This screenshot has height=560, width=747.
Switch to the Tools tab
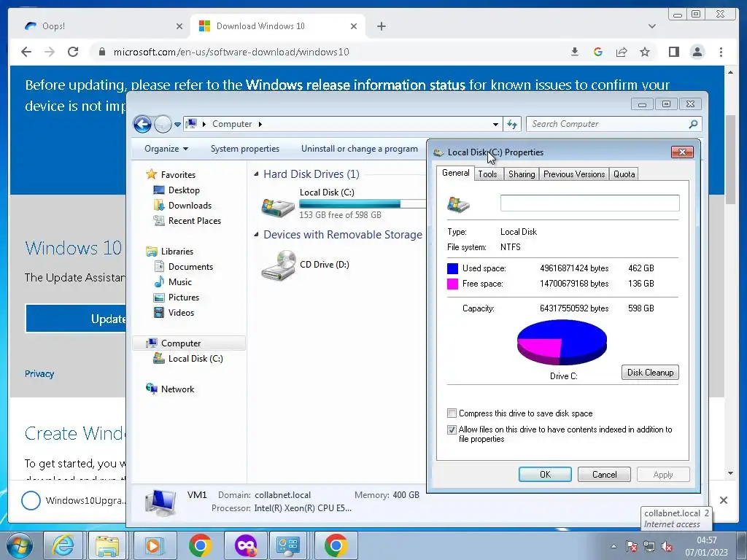point(487,174)
